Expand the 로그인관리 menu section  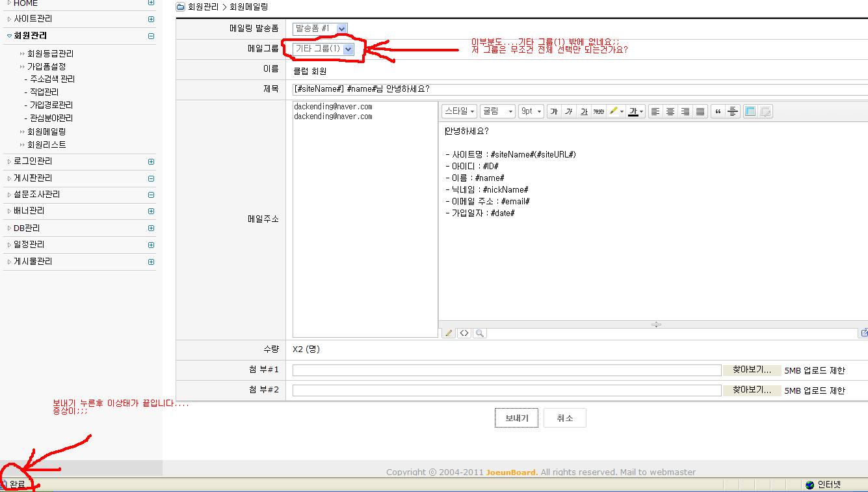coord(151,161)
